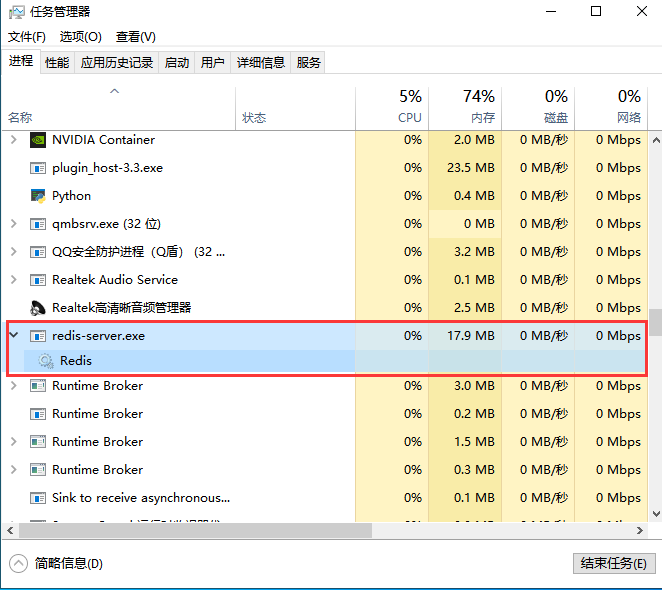
Task: Click the Redis service gear icon
Action: pyautogui.click(x=45, y=361)
